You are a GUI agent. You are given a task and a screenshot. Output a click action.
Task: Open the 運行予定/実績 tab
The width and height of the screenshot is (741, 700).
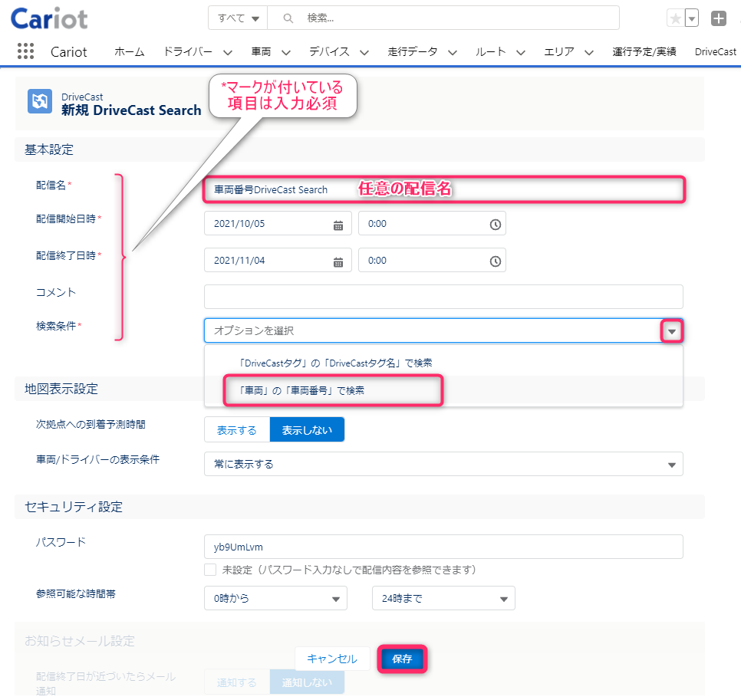[644, 51]
